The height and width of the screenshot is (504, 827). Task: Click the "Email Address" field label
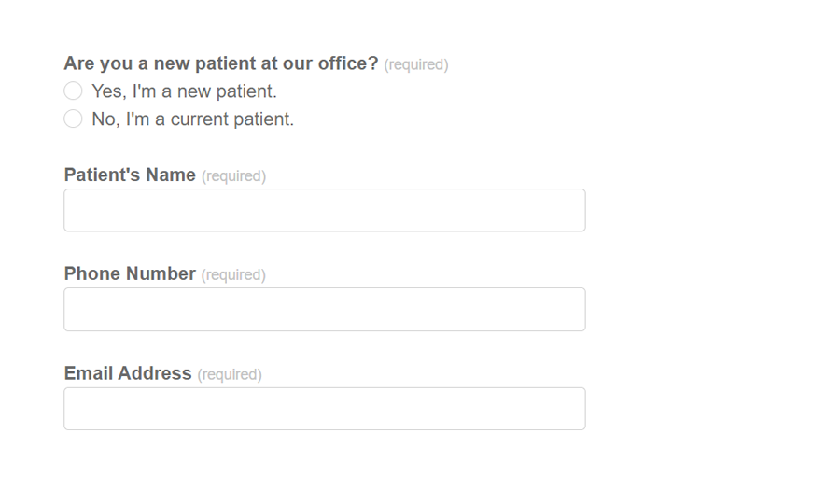point(128,373)
